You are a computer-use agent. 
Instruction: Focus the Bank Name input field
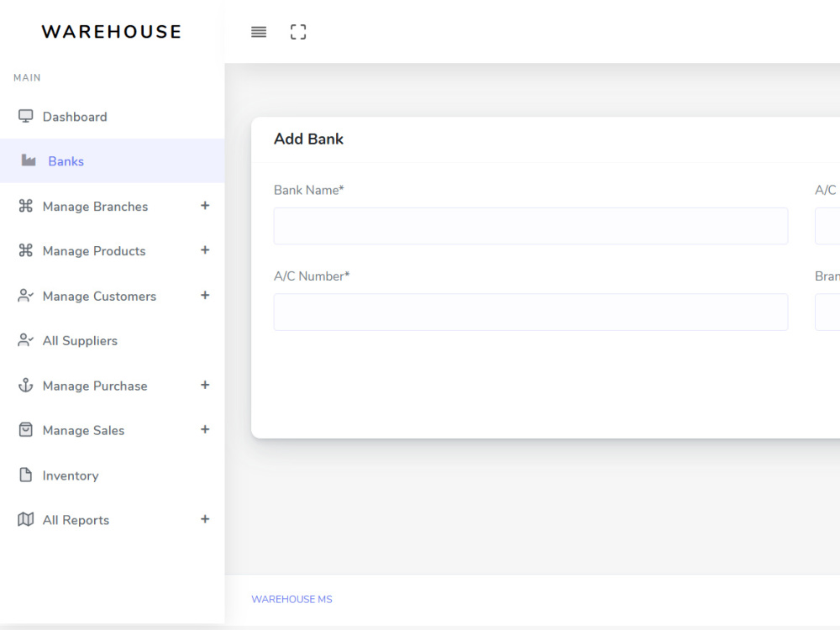(531, 226)
